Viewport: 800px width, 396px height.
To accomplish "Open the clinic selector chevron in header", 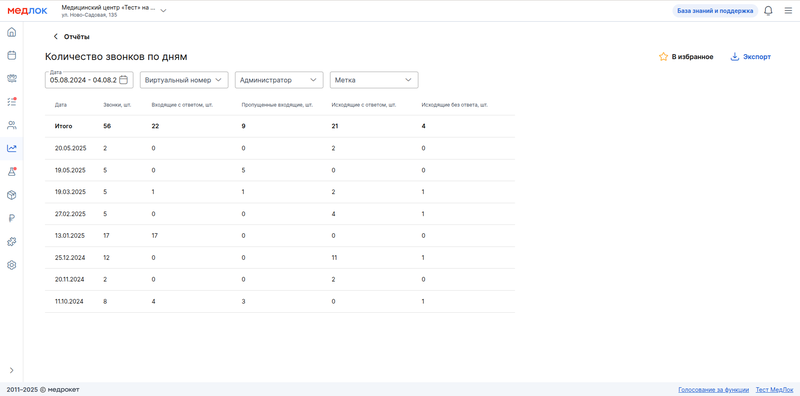I will [163, 11].
